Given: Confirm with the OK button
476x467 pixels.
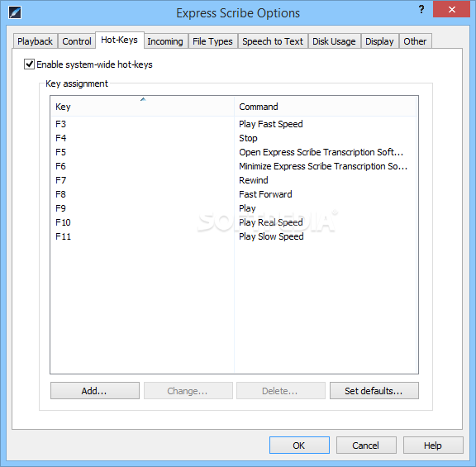Looking at the screenshot, I should pos(299,446).
